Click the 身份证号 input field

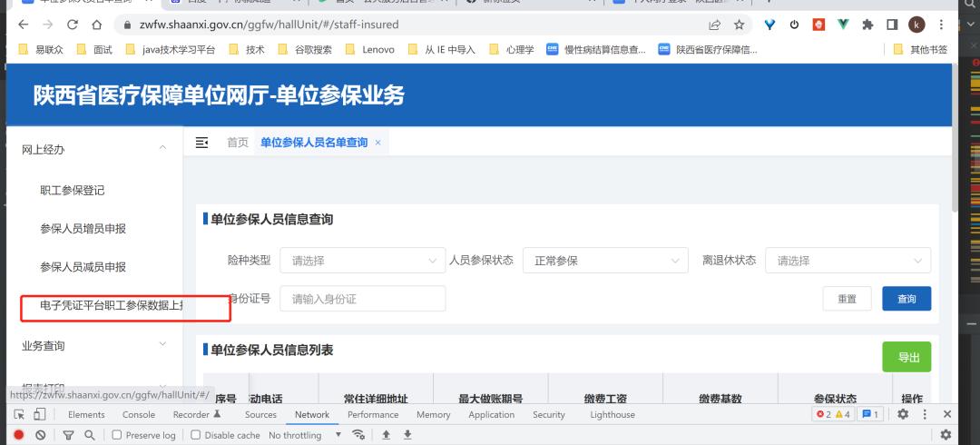point(362,299)
